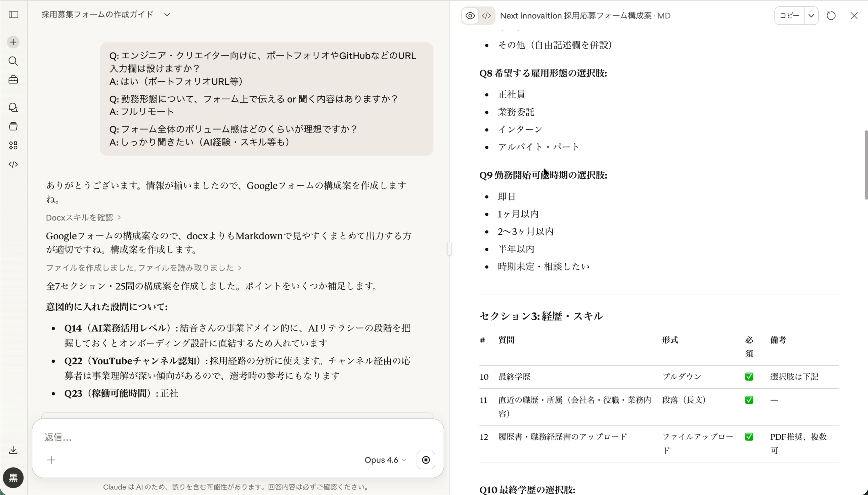
Task: Open account menu via the 黒 avatar
Action: click(13, 478)
